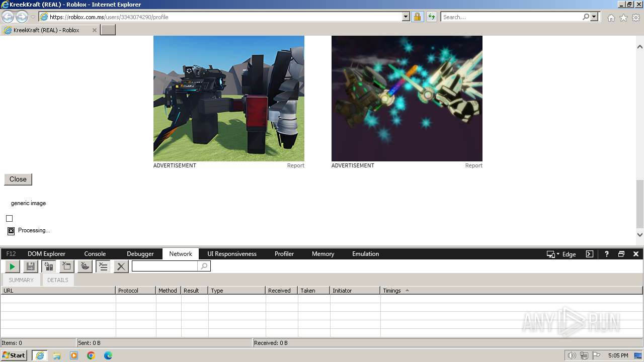
Task: Open the left robot advertisement image
Action: click(229, 99)
